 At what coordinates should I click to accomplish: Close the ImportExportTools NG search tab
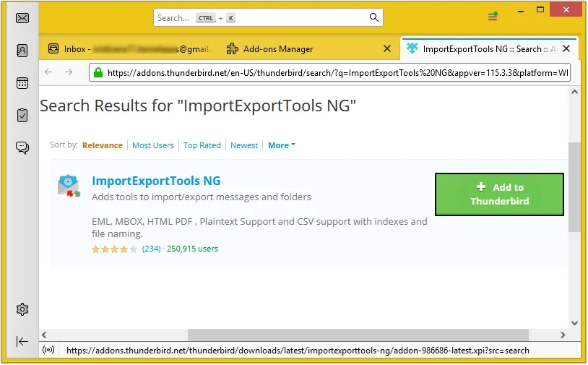pos(566,49)
